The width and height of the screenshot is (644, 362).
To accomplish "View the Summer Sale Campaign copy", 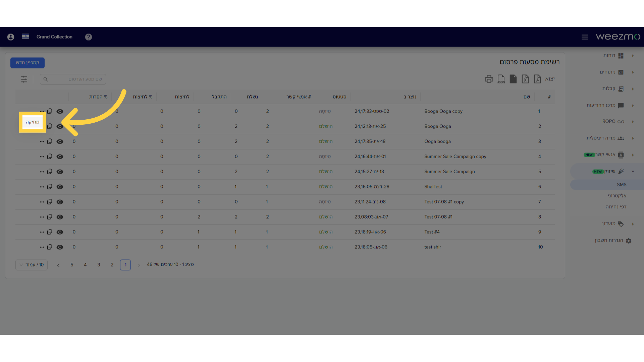I will [x=60, y=157].
